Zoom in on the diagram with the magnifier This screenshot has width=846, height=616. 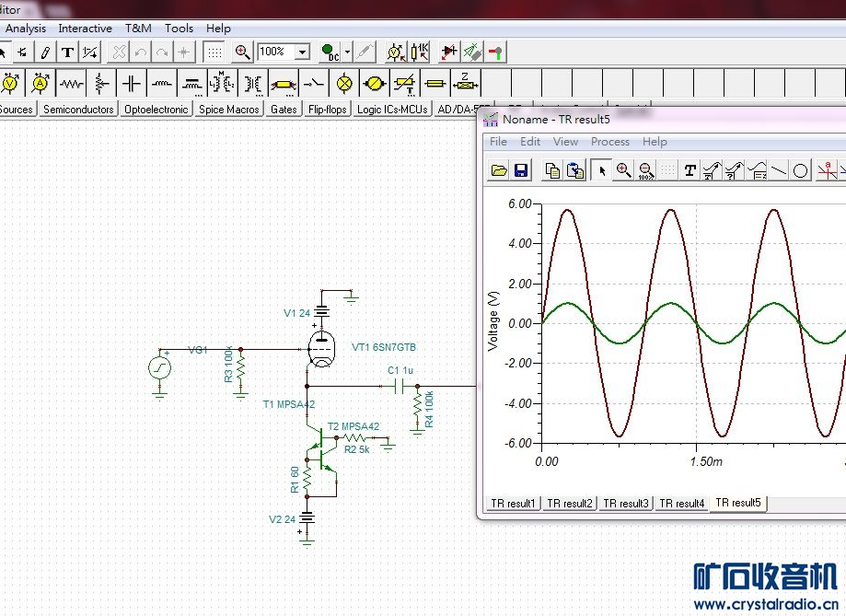point(624,170)
